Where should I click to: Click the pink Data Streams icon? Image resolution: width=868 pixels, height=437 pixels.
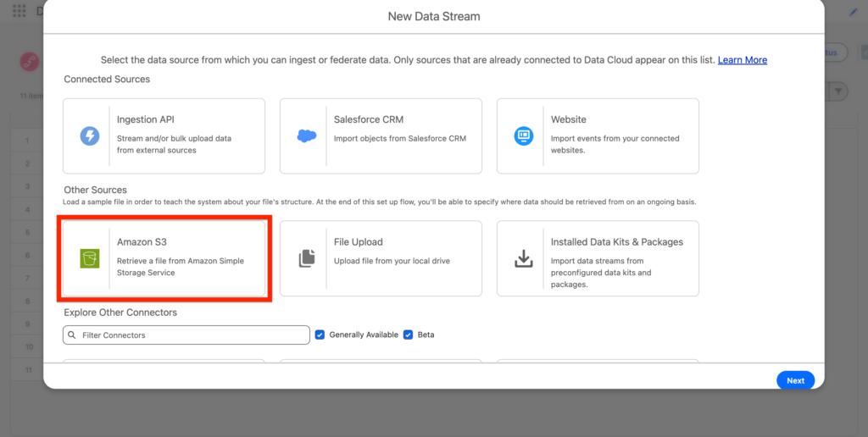[31, 61]
